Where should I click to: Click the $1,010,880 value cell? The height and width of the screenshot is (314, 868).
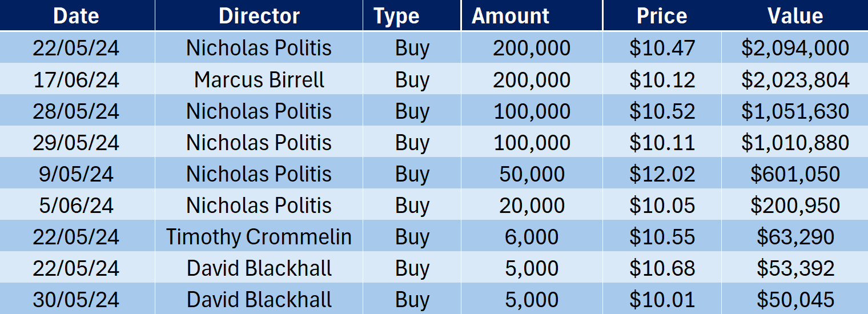(x=795, y=143)
